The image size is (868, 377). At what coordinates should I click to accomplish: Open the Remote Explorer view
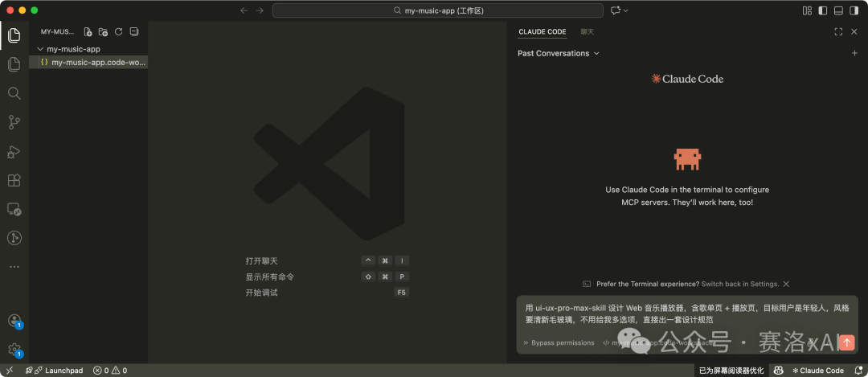pos(14,209)
